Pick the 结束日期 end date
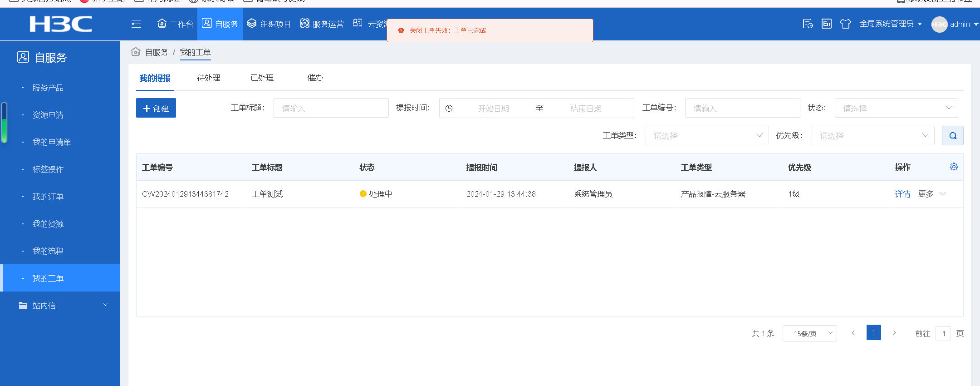The height and width of the screenshot is (386, 980). click(586, 109)
